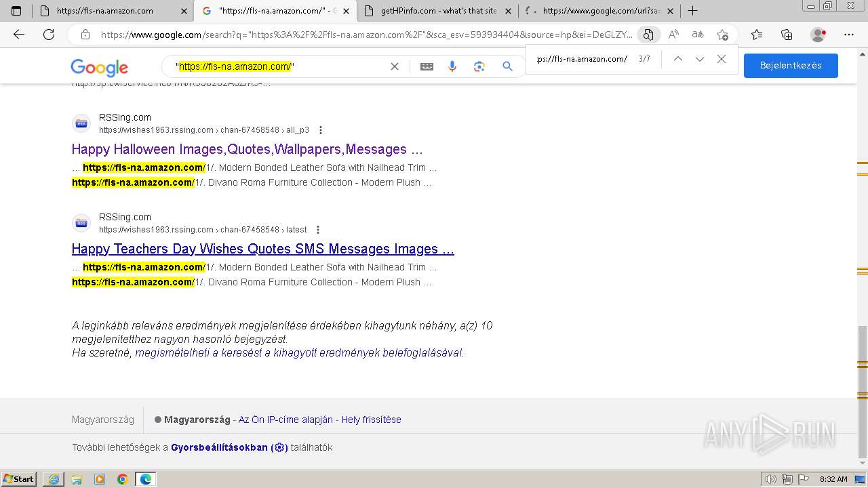This screenshot has height=488, width=868.
Task: Open the Favorites list
Action: point(757,35)
